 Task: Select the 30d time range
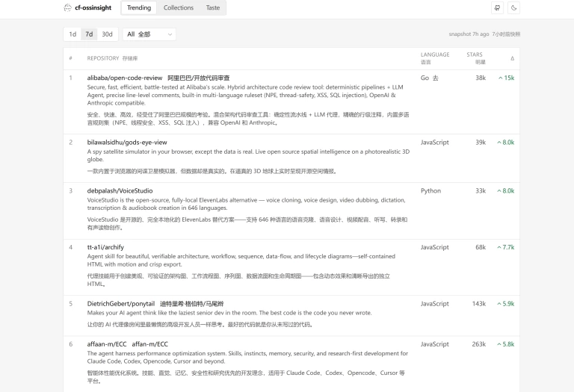[108, 34]
